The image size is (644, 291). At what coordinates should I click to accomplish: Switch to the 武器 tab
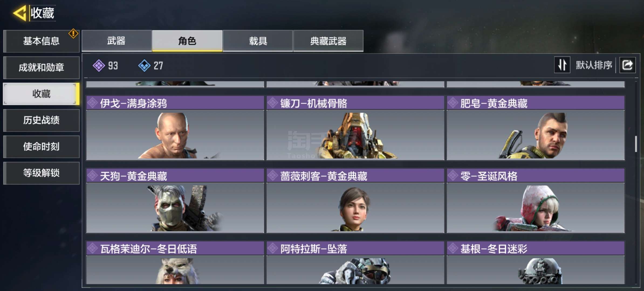(x=117, y=41)
